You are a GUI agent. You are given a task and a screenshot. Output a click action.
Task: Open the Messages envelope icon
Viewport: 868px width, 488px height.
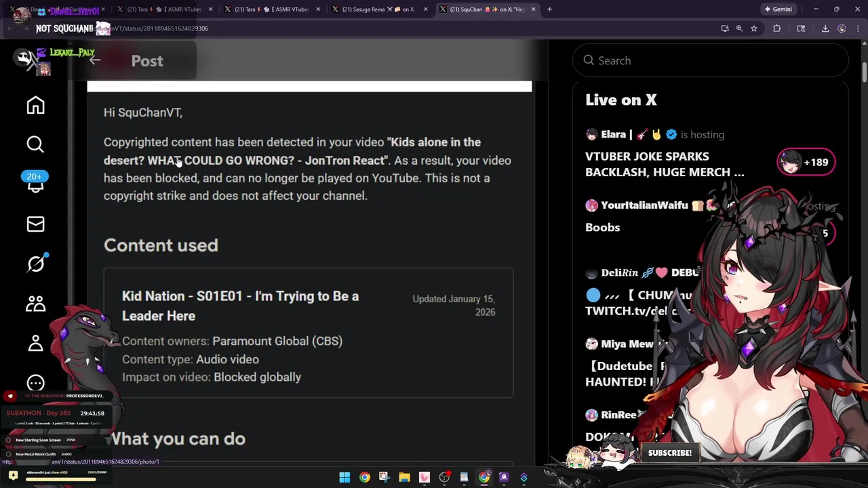click(x=35, y=224)
